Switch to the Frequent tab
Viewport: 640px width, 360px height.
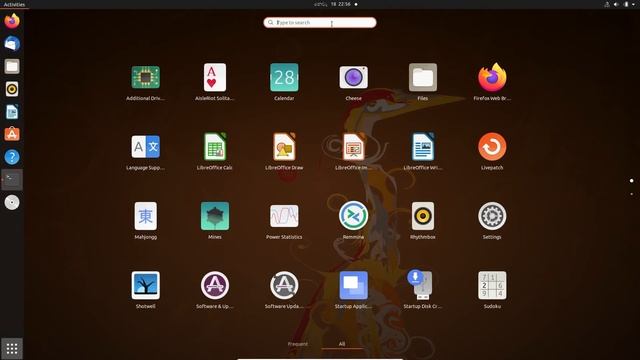click(x=298, y=344)
